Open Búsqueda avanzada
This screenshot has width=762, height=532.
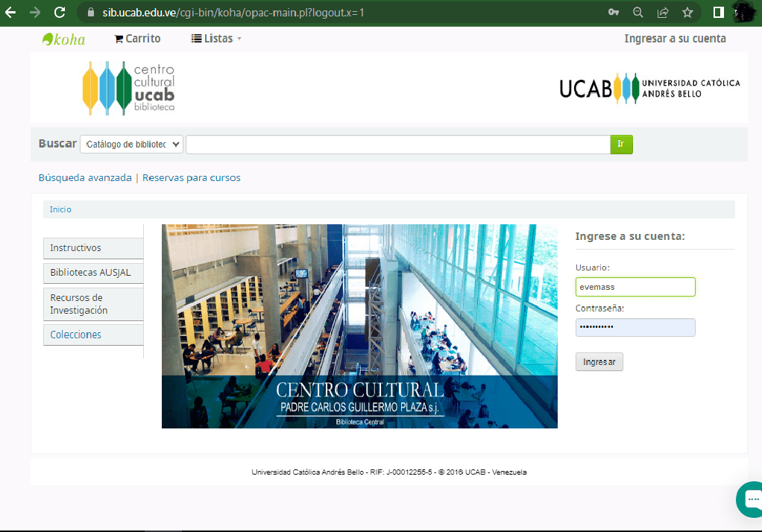[85, 178]
